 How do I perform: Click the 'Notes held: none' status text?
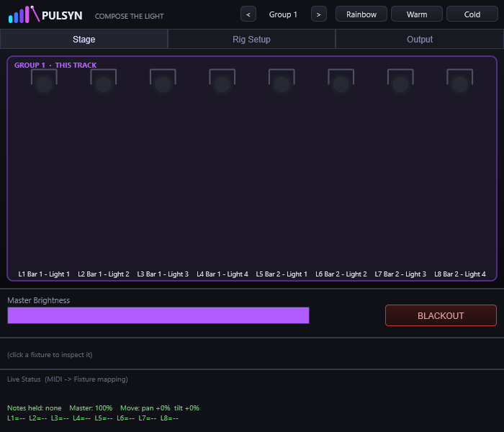click(35, 408)
